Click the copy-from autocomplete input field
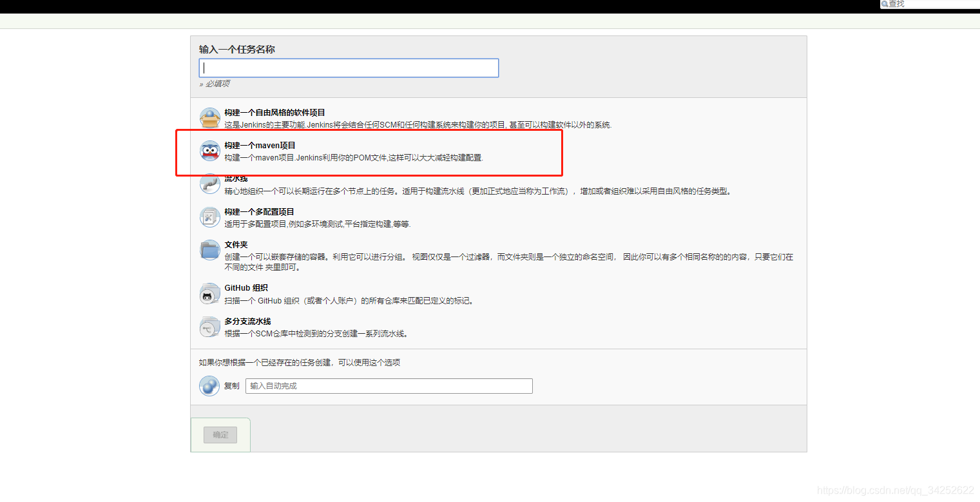Screen dimensions: 980x502 tap(389, 386)
